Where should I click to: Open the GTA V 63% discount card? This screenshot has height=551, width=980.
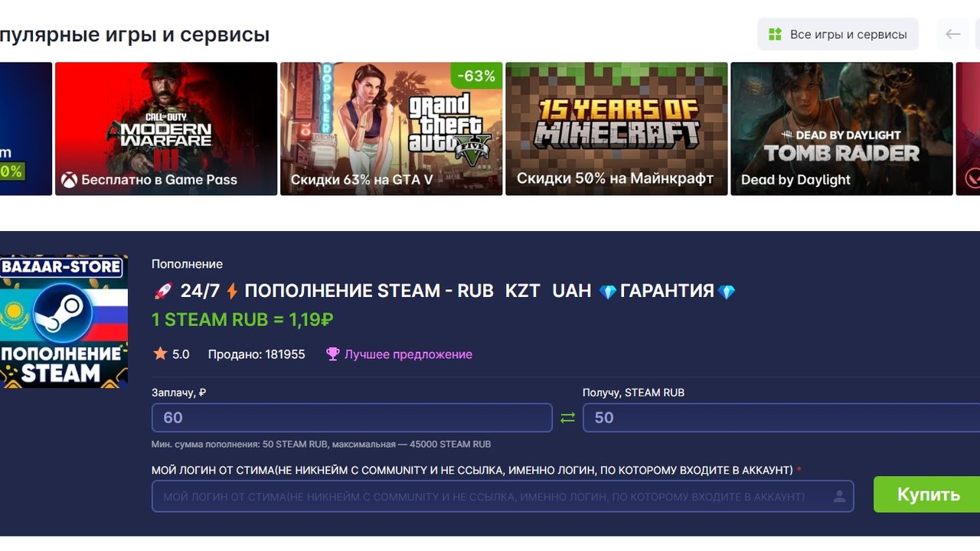click(x=391, y=129)
